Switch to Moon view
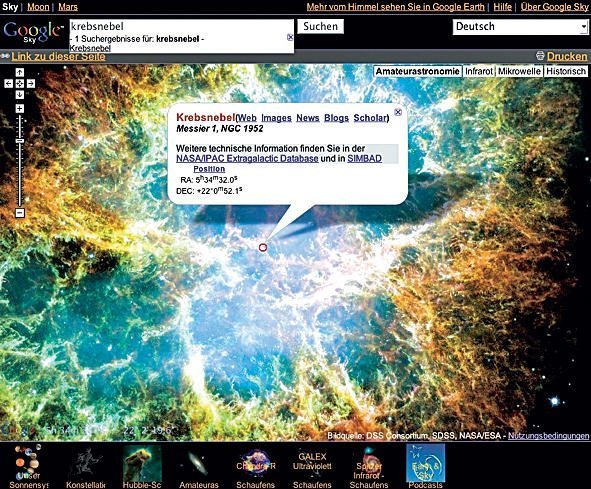The height and width of the screenshot is (489, 591). tap(38, 7)
